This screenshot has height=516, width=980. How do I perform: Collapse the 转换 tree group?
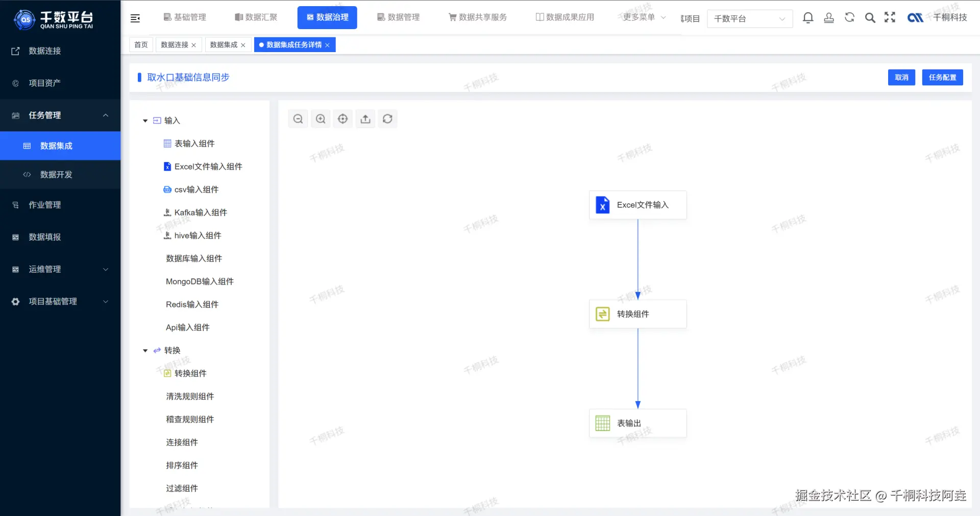point(145,351)
